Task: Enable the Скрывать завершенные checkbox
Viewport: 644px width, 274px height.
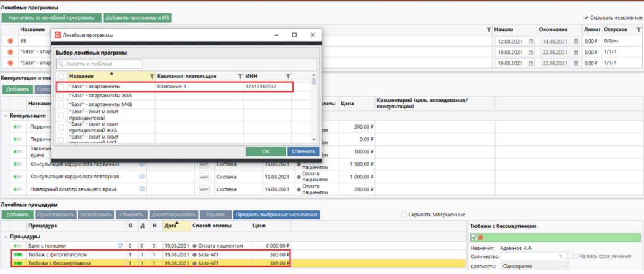Action: [404, 215]
